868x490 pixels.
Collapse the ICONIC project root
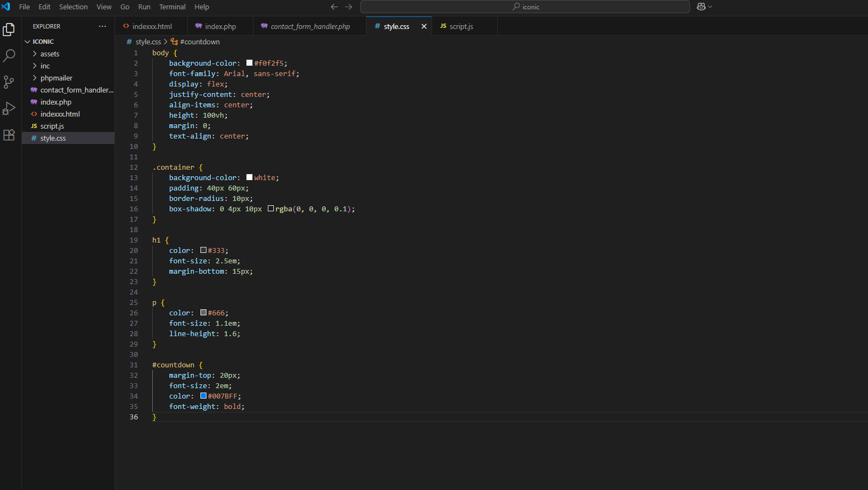[43, 42]
